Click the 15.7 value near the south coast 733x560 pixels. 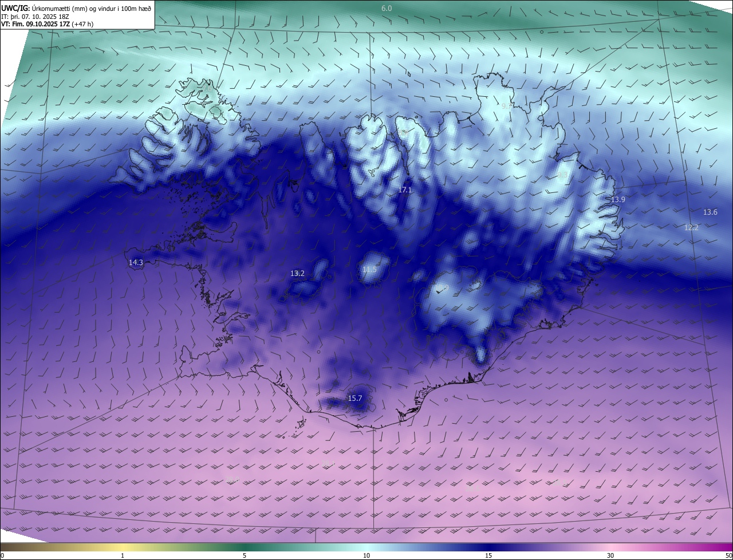pos(355,398)
